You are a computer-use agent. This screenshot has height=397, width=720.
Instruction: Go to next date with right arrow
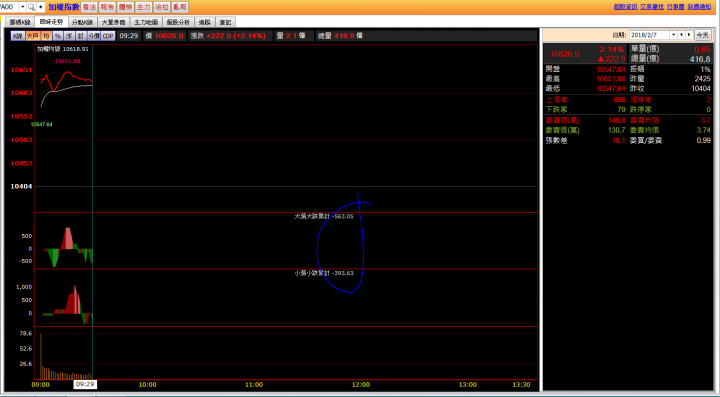pos(689,35)
